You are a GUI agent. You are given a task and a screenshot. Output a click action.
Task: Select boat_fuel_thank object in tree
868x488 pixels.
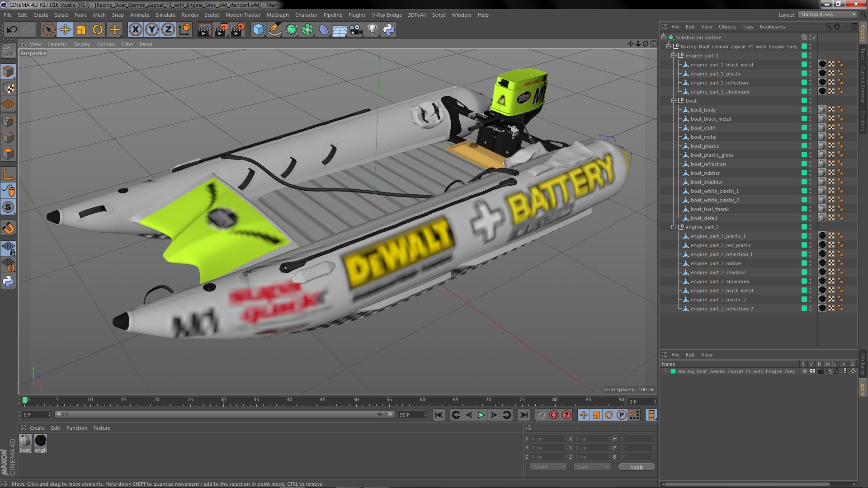pyautogui.click(x=709, y=209)
